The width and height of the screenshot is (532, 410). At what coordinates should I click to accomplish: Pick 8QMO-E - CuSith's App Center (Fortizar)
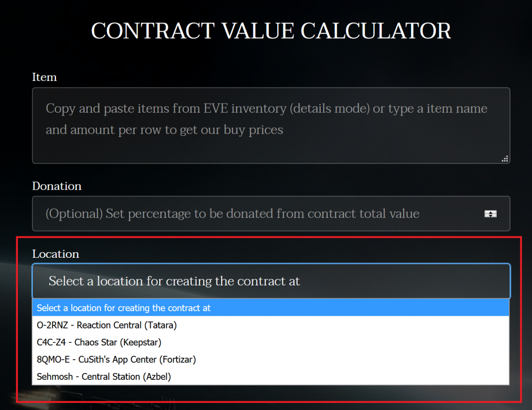[116, 359]
